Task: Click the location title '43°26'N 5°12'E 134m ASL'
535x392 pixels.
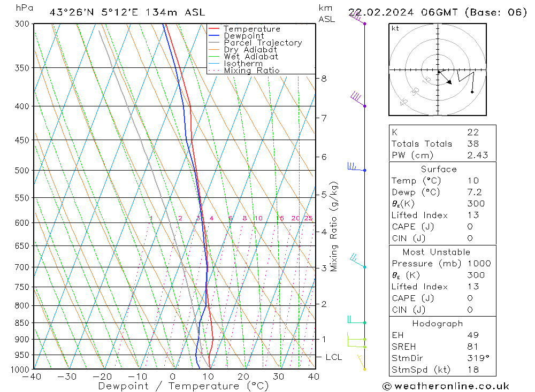Action: pyautogui.click(x=127, y=12)
